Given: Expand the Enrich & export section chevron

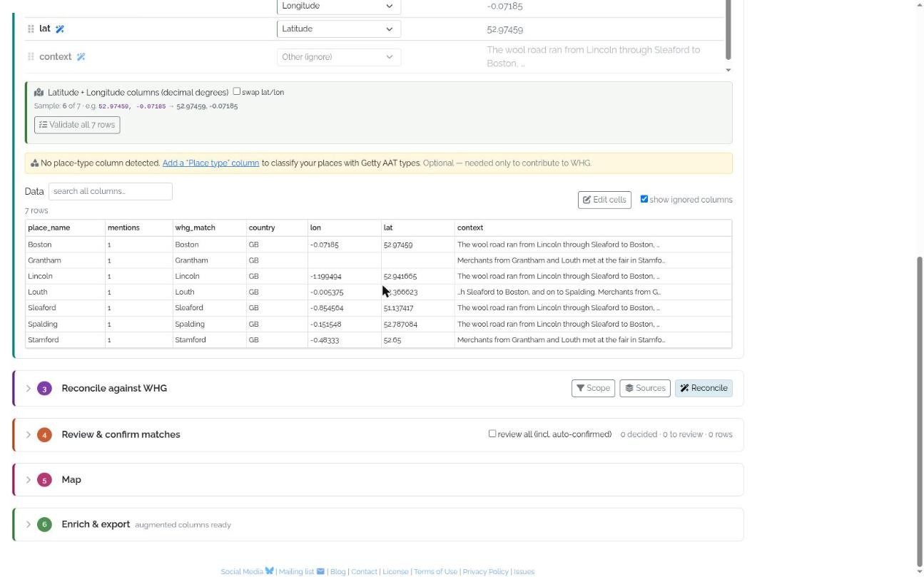Looking at the screenshot, I should tap(29, 525).
